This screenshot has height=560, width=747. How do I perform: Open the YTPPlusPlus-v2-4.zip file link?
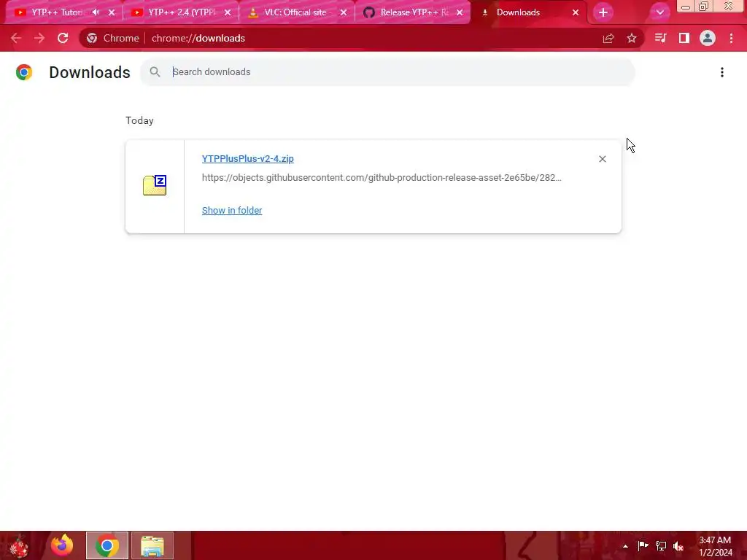tap(248, 158)
